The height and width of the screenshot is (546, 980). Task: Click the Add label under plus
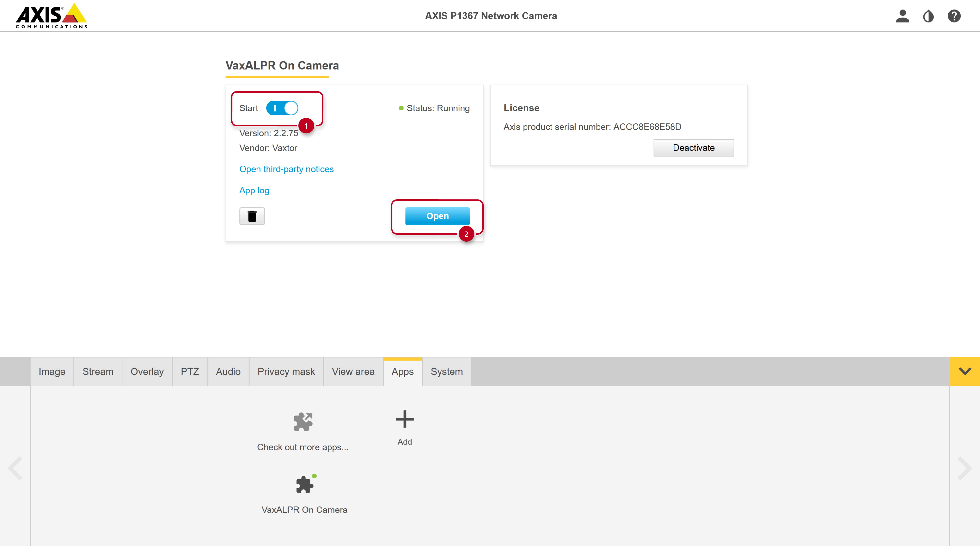404,442
